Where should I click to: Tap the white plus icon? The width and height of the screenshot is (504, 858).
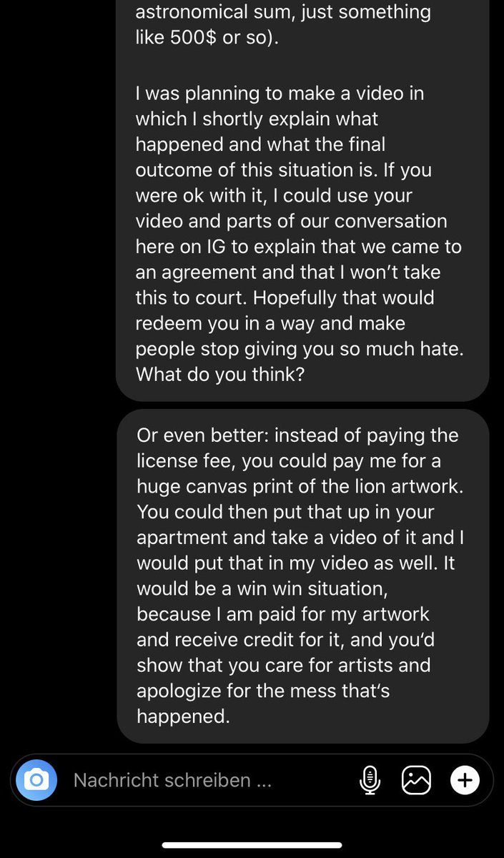pyautogui.click(x=465, y=780)
